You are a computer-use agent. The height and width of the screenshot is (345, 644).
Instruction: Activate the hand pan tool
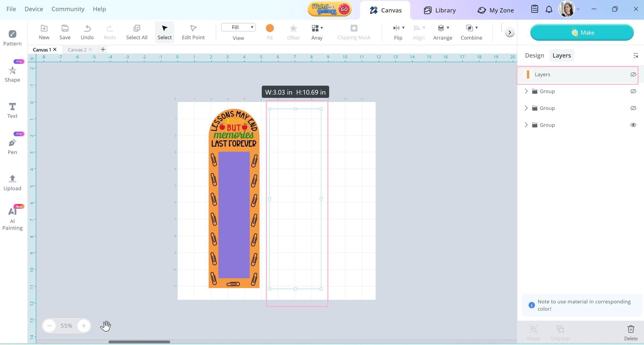tap(105, 326)
